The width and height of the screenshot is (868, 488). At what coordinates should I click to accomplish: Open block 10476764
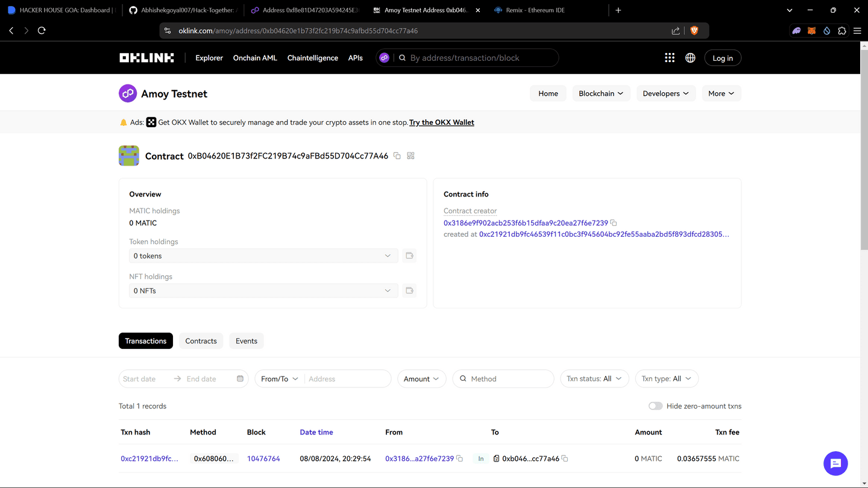tap(263, 458)
